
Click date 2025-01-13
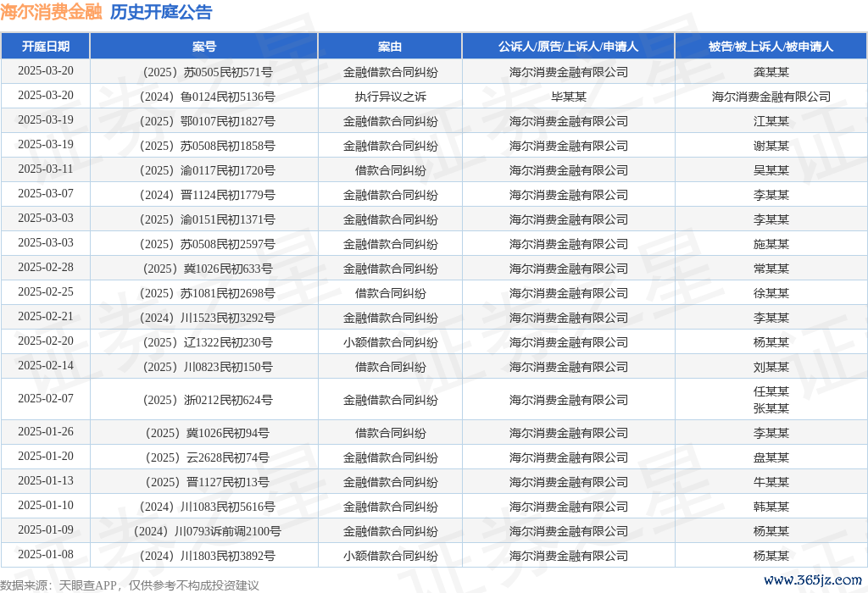click(x=46, y=480)
